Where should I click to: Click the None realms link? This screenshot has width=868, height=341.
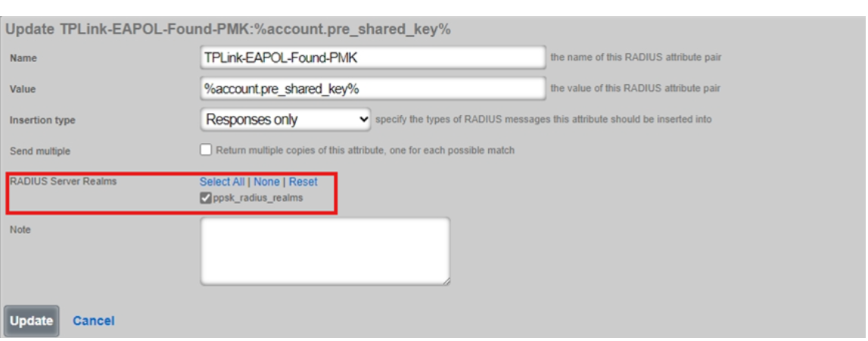266,182
